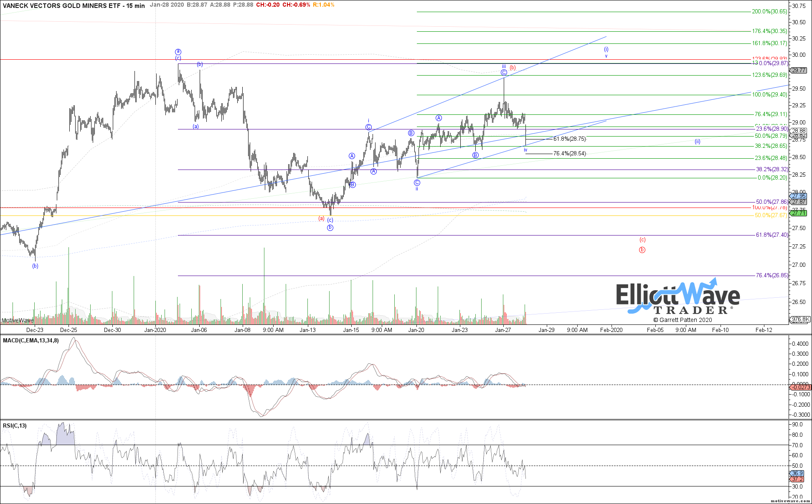Select the 200.0%(30.65) Fibonacci label
Viewport: 812px width, 504px height.
click(769, 12)
